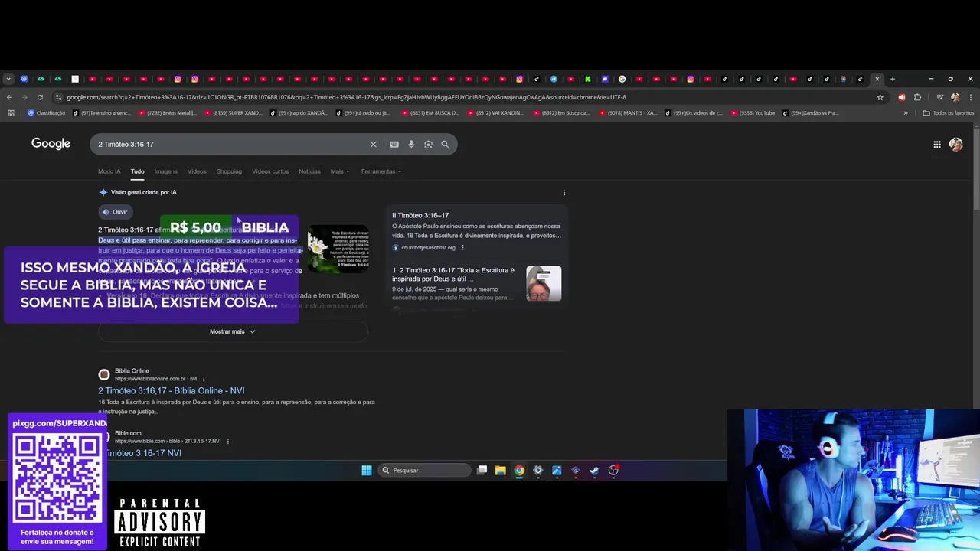The width and height of the screenshot is (980, 551).
Task: Clear the Google search box text
Action: 374,144
